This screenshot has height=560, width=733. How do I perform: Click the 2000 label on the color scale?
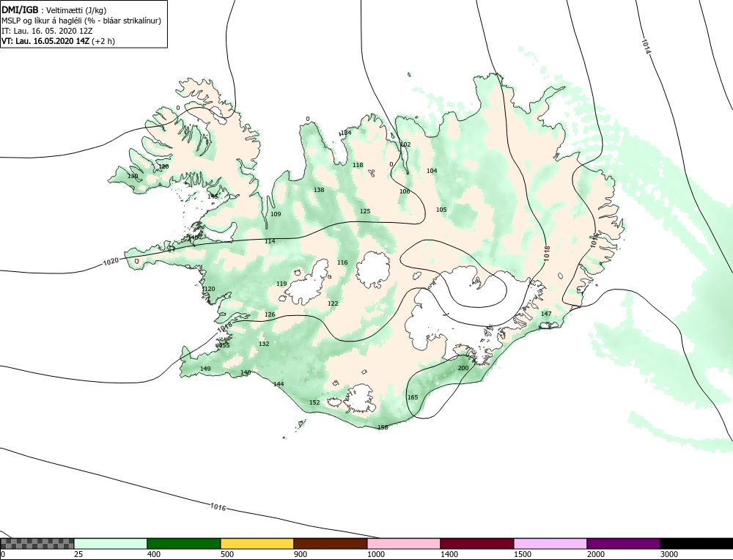coord(595,554)
